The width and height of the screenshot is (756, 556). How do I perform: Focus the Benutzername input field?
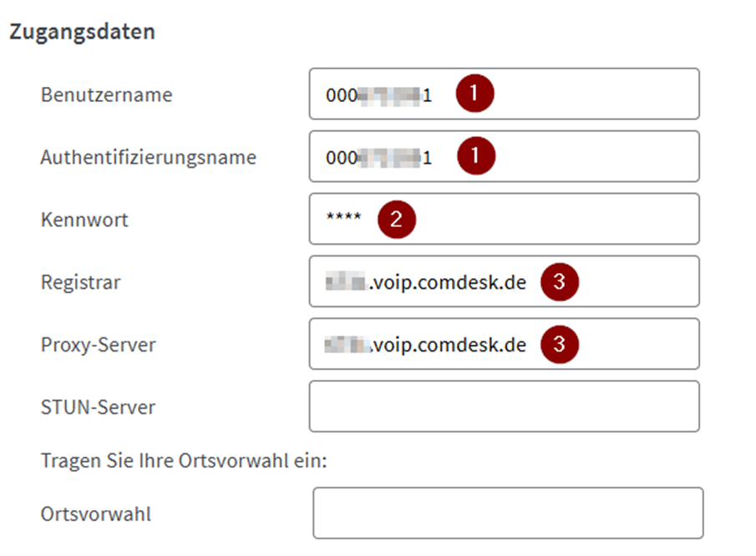coord(585,94)
